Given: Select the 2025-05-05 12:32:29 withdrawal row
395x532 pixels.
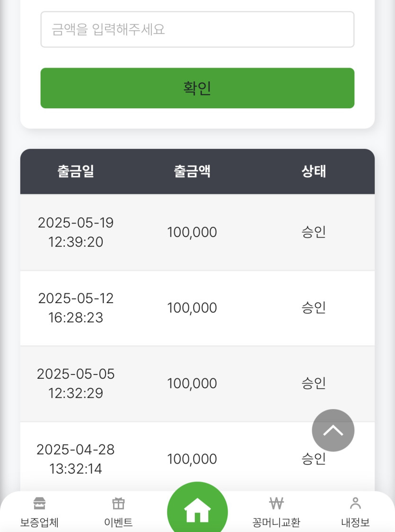Looking at the screenshot, I should [198, 384].
